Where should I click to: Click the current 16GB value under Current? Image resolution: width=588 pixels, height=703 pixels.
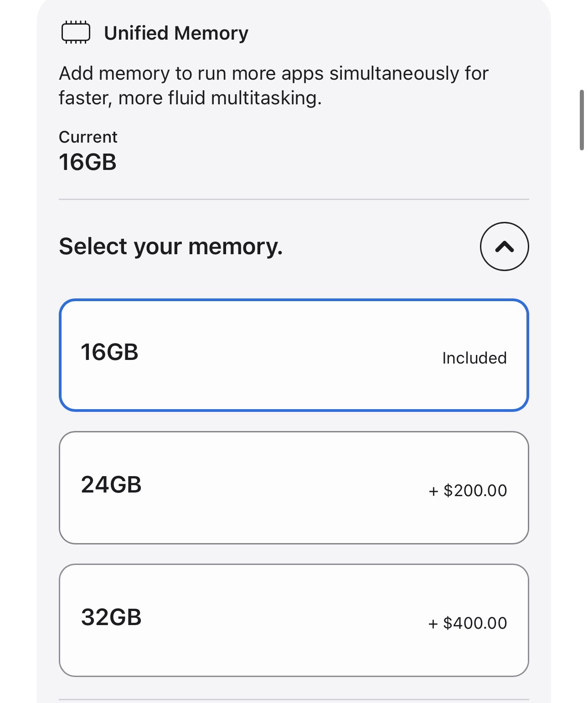click(x=88, y=162)
